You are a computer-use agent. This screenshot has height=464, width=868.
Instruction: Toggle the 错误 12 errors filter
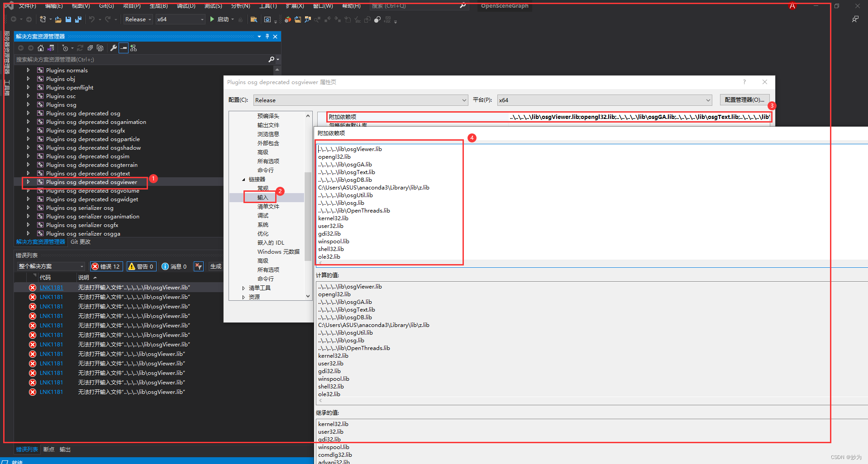pyautogui.click(x=105, y=266)
